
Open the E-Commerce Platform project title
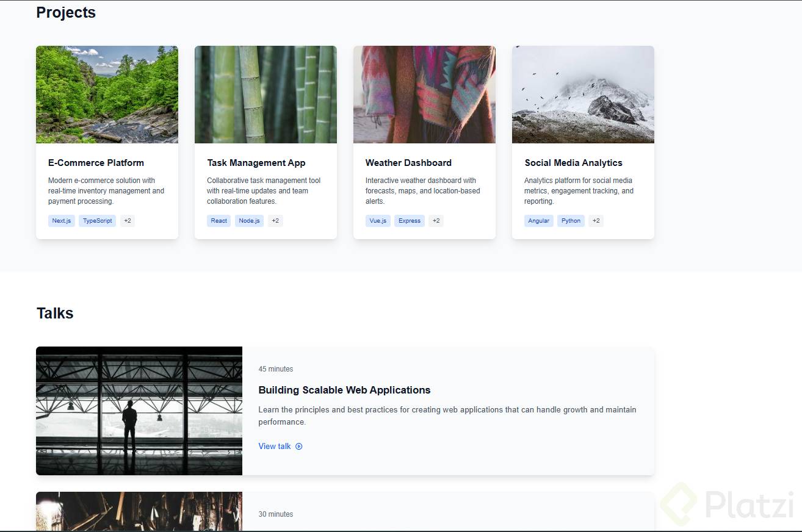[x=96, y=163]
